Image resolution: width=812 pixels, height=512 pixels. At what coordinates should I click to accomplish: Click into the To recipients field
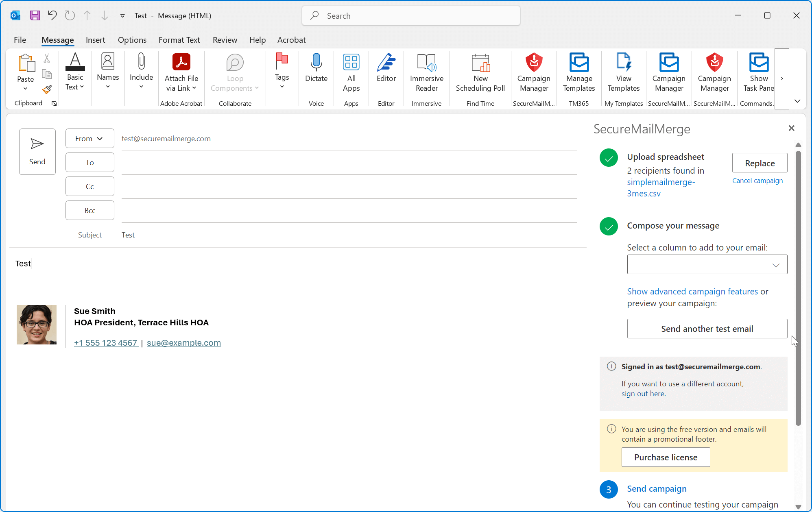pos(349,163)
